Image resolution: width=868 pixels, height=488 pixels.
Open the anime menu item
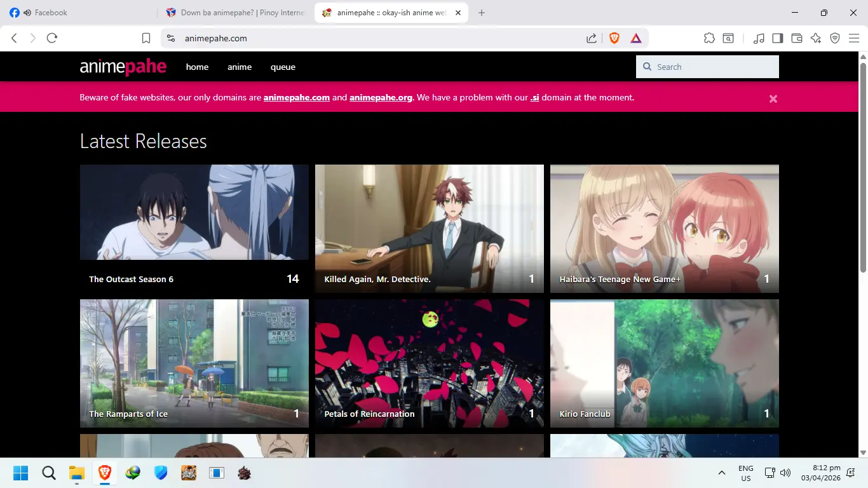click(240, 67)
